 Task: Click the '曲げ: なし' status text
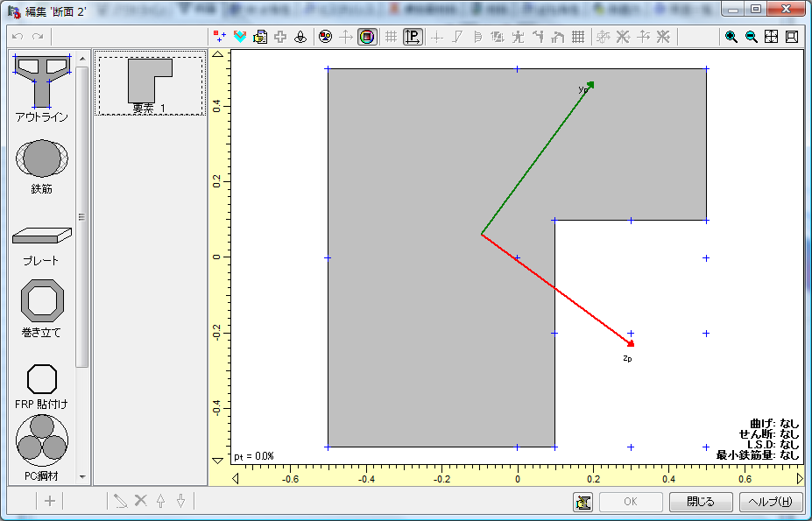[774, 424]
